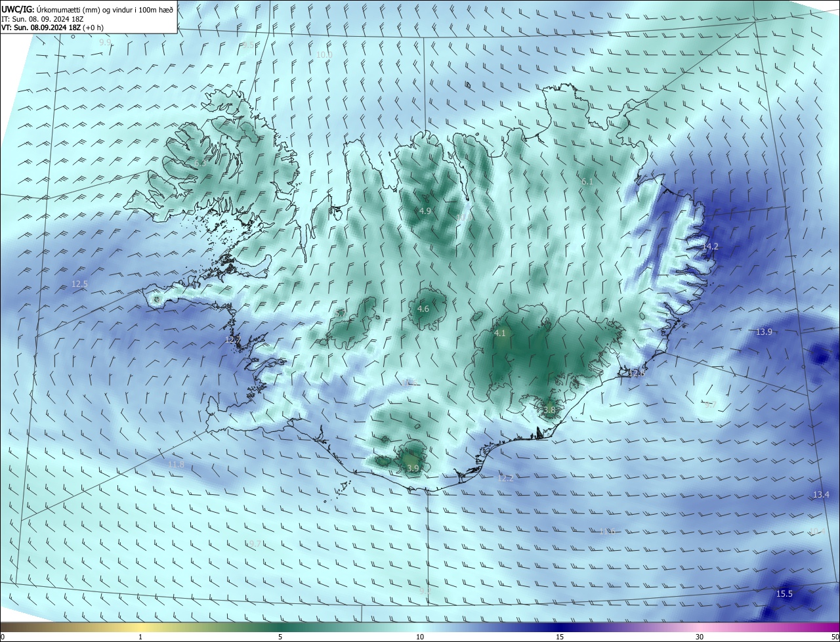Click the '12.7' value label
This screenshot has width=840, height=642.
click(x=233, y=340)
